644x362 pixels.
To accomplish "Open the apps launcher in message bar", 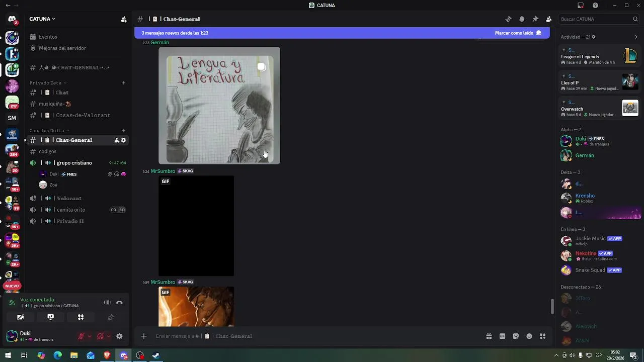I will (x=542, y=336).
